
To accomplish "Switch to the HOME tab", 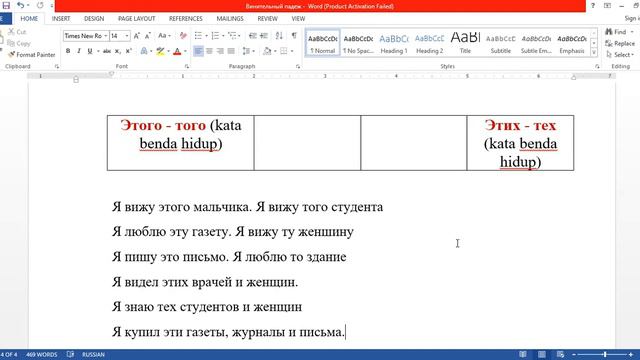I will (x=29, y=19).
